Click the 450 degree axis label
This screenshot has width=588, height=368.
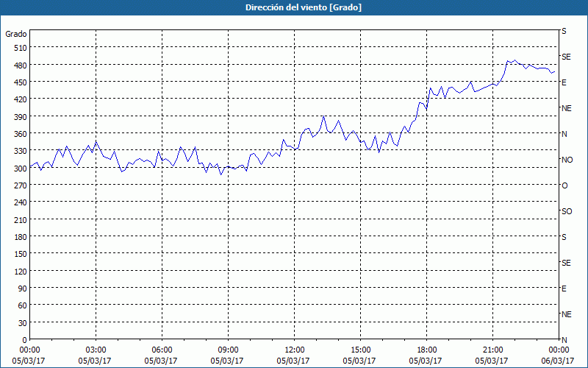[x=21, y=82]
